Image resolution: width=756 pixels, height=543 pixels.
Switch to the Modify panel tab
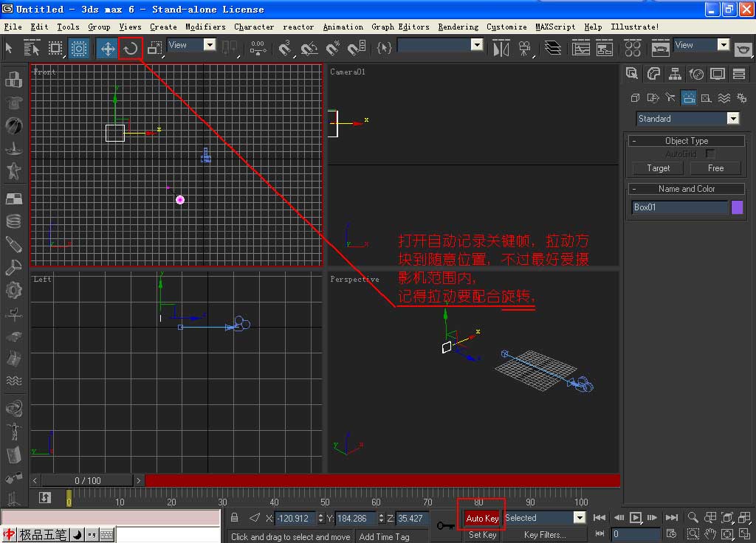pyautogui.click(x=653, y=74)
